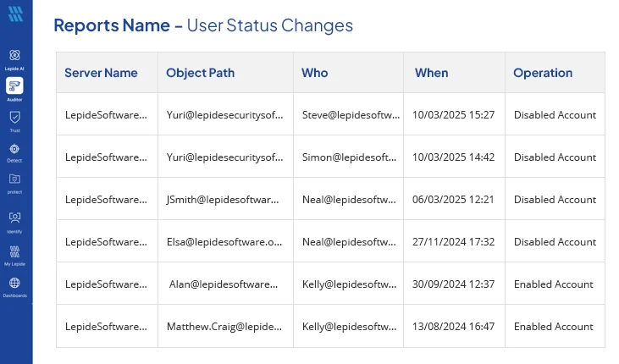This screenshot has height=364, width=619.
Task: Open the Identify sidebar icon
Action: (x=14, y=218)
